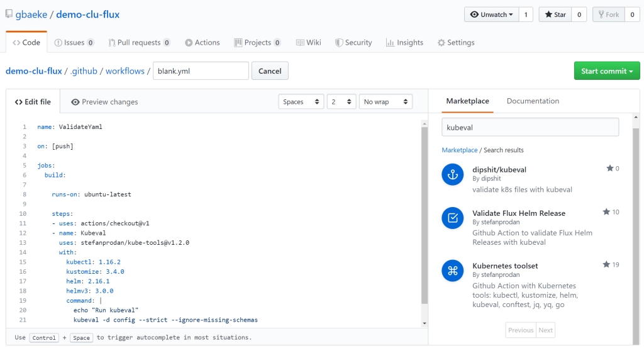
Task: Open the Unwatch dropdown
Action: 492,14
